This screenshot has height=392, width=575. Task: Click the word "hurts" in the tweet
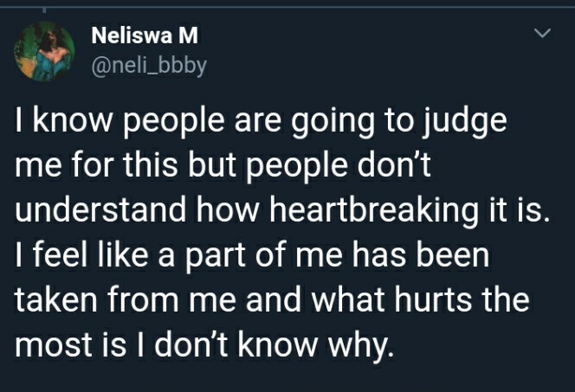pyautogui.click(x=433, y=299)
